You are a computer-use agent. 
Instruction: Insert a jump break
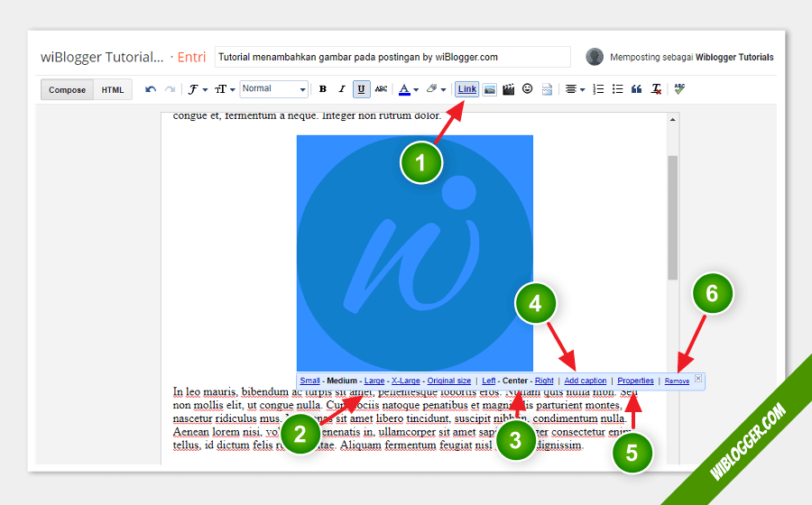coord(547,89)
